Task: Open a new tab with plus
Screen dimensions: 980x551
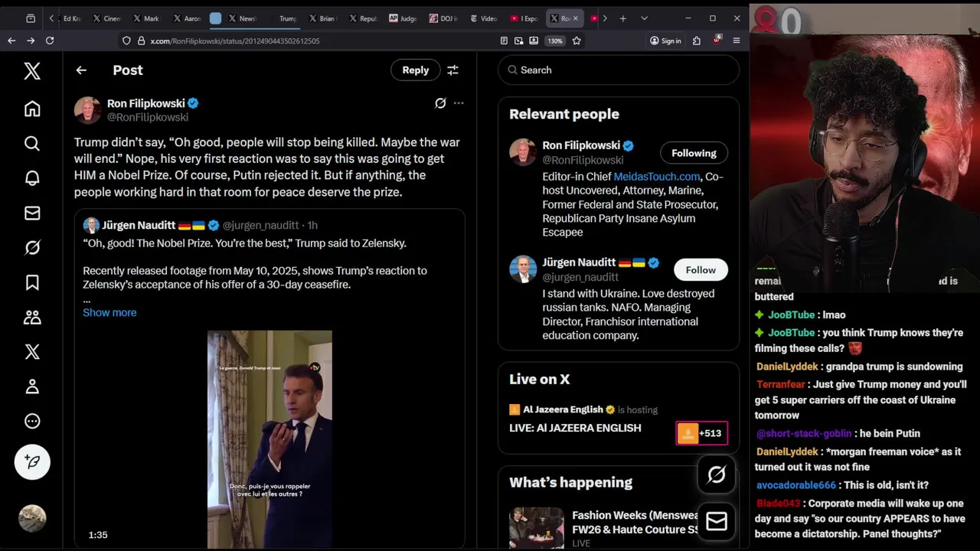Action: 622,18
